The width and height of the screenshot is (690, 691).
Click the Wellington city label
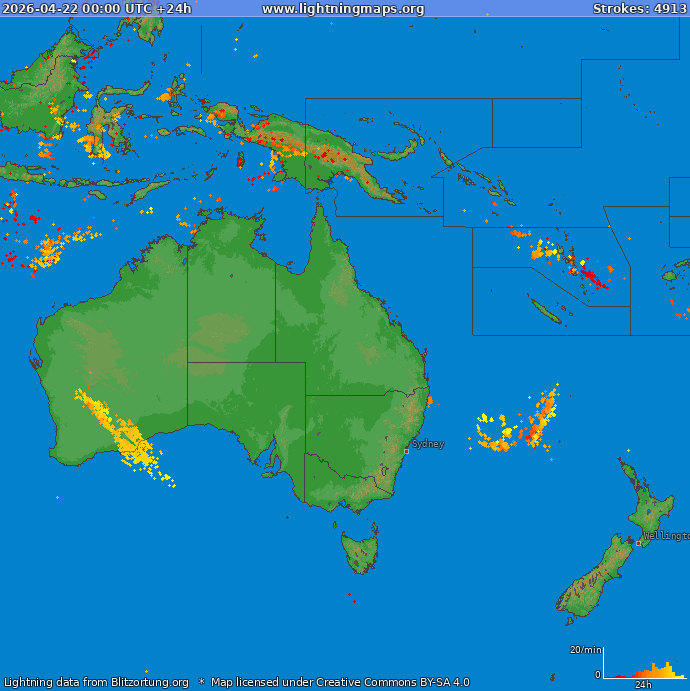pos(666,536)
